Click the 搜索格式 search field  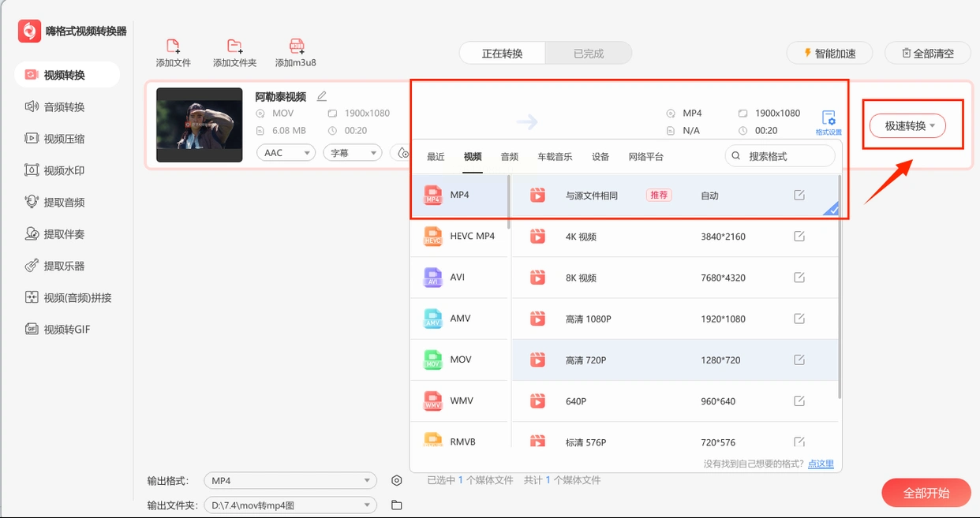[x=780, y=156]
